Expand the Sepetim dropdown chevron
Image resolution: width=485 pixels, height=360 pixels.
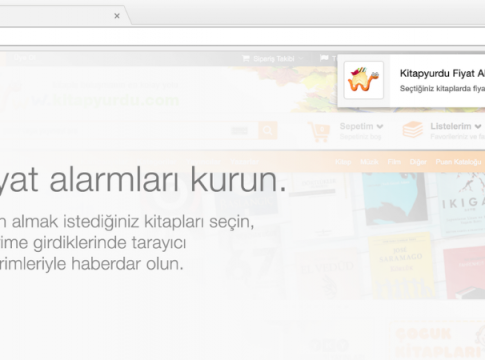tap(380, 126)
